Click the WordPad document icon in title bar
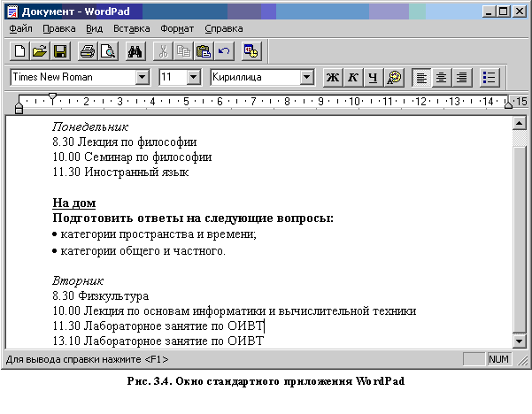 point(13,11)
